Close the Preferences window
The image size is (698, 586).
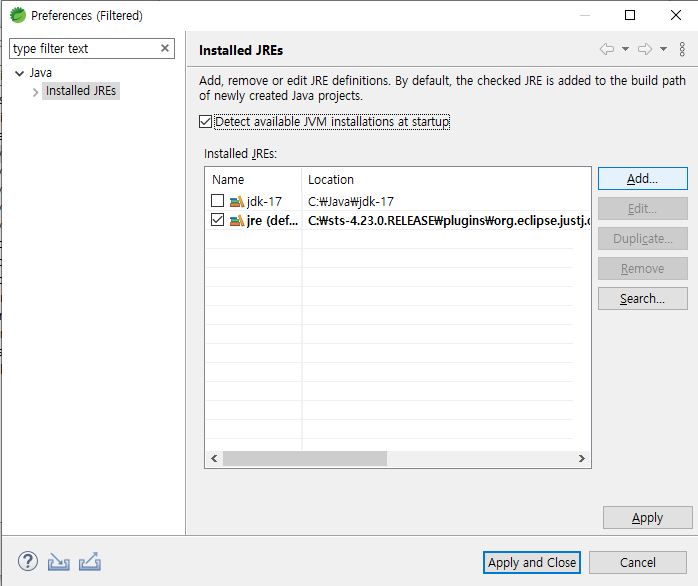point(676,15)
